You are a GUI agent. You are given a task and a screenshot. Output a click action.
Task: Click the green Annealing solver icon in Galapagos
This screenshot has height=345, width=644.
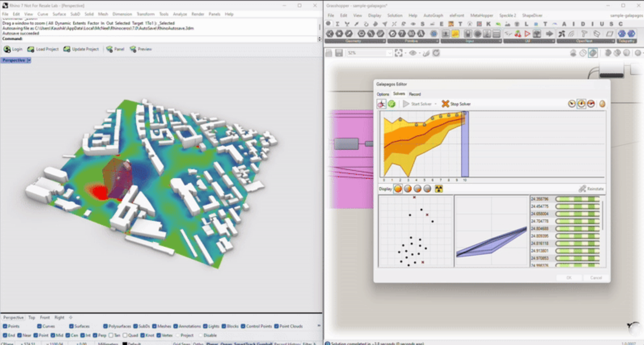(392, 104)
